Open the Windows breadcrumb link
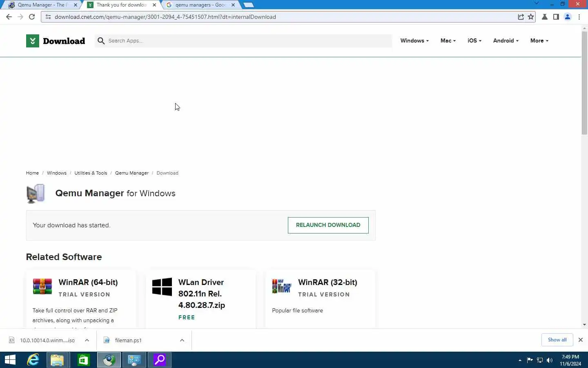588x368 pixels. [x=56, y=173]
